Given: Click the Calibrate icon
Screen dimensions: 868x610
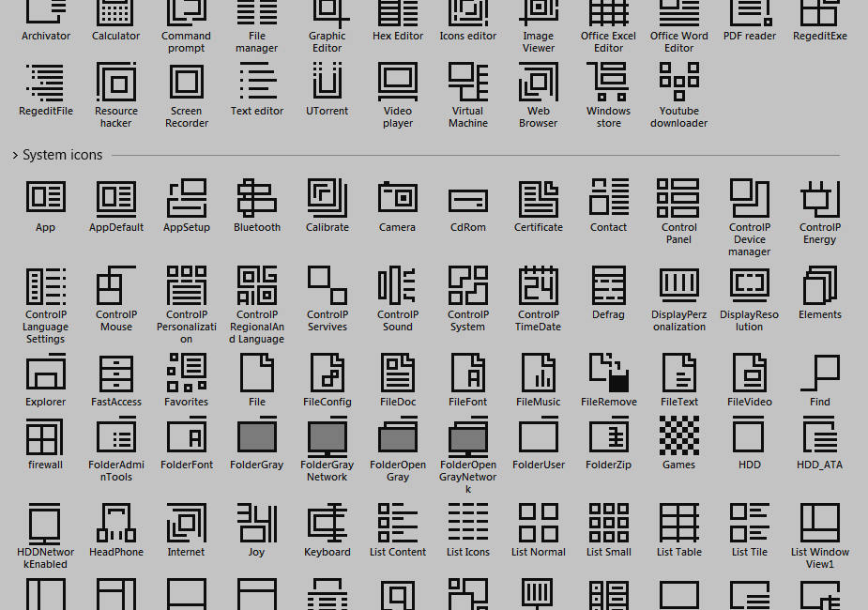Looking at the screenshot, I should pos(327,198).
